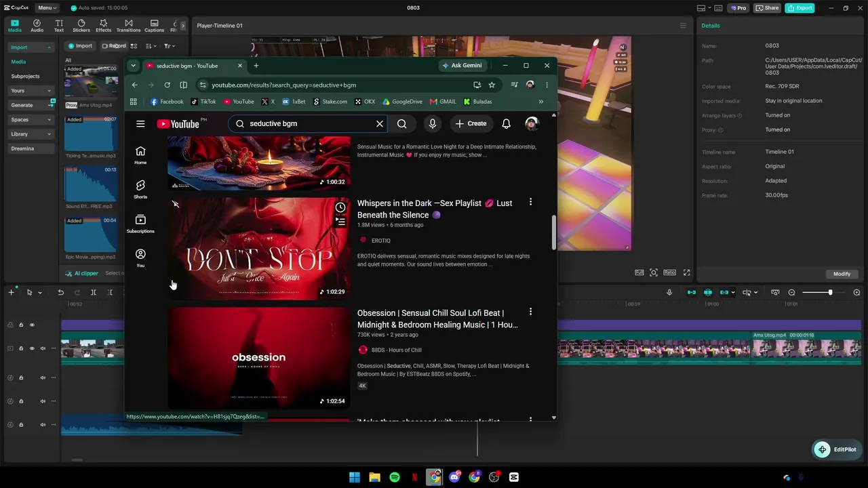Bookmark this page with the star icon
The height and width of the screenshot is (488, 868).
point(492,85)
